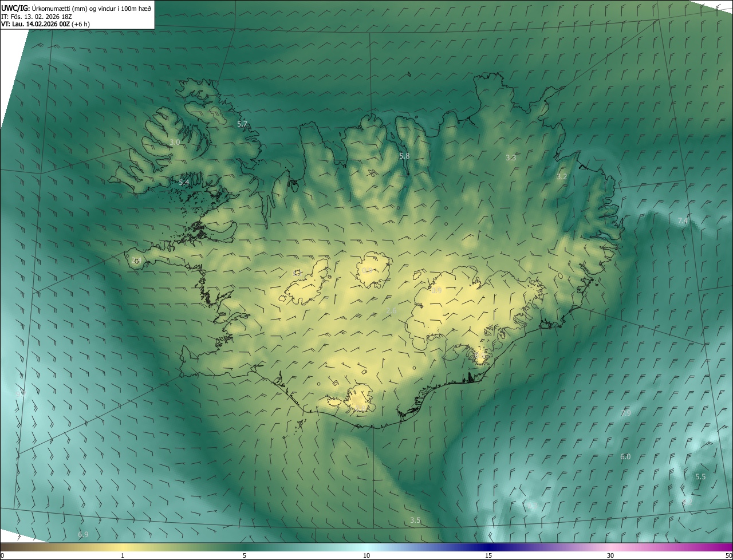This screenshot has width=733, height=560.
Task: Select the colorbar tick label "30"
Action: click(610, 555)
